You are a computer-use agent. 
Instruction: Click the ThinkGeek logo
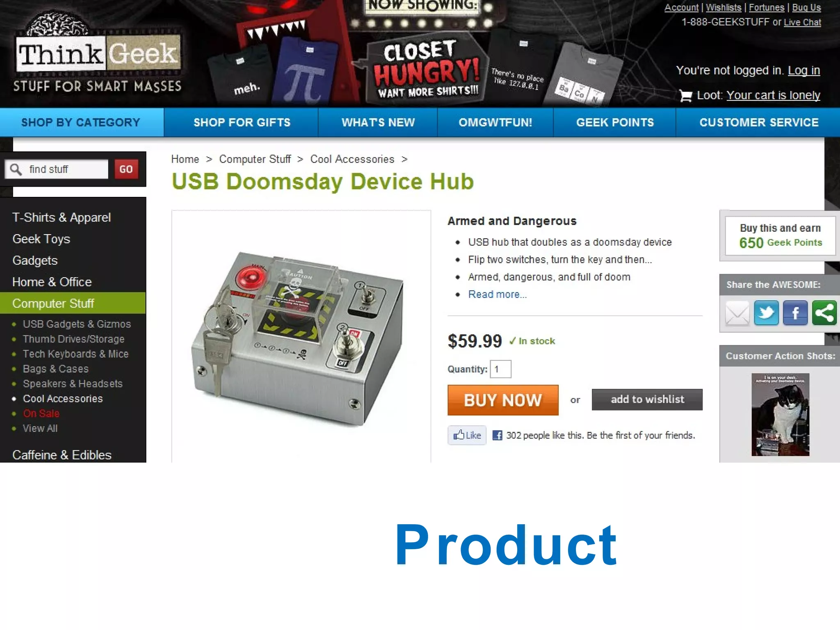(98, 52)
